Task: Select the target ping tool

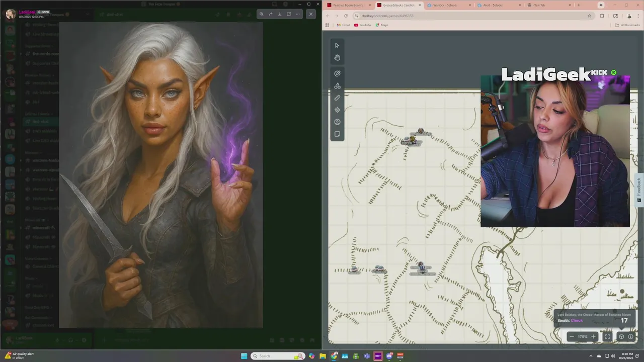Action: (x=337, y=110)
